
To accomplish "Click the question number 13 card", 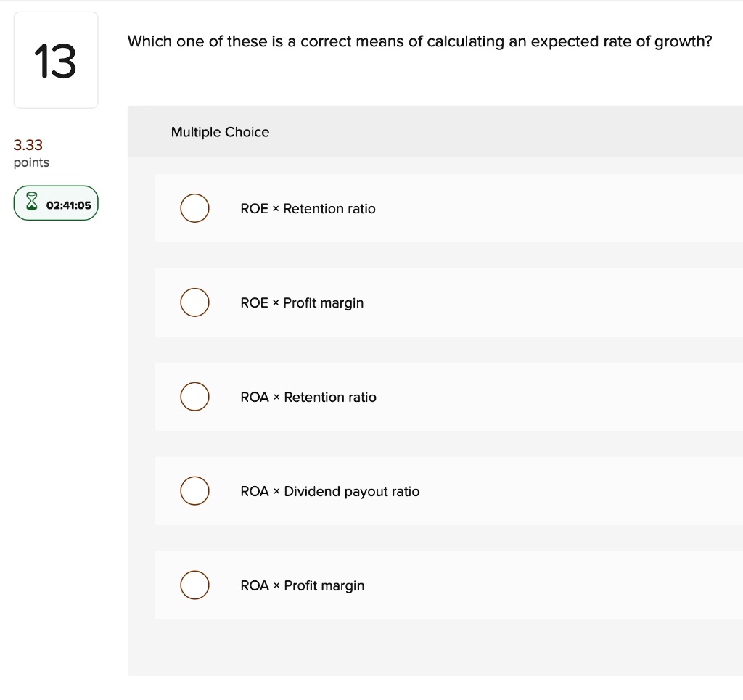I will coord(56,59).
